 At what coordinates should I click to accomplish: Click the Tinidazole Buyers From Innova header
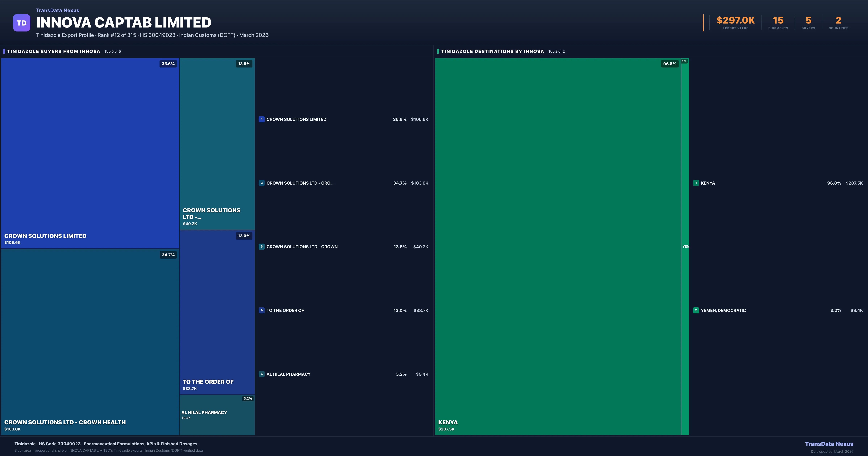pos(54,51)
